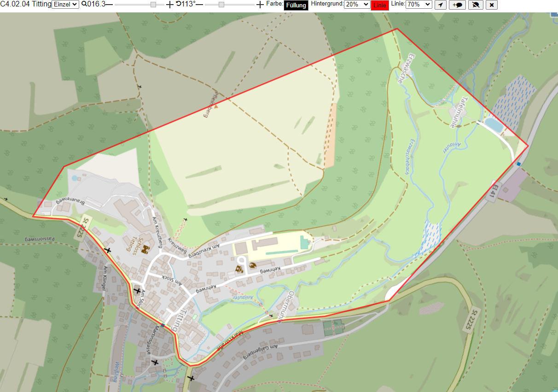Open the Hintergrund 20% dropdown
The image size is (558, 392).
(357, 4)
